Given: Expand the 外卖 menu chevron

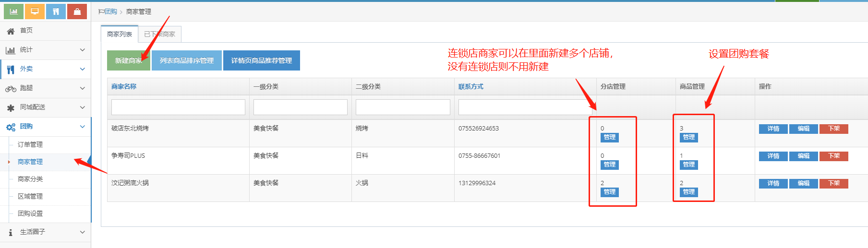Looking at the screenshot, I should 82,69.
